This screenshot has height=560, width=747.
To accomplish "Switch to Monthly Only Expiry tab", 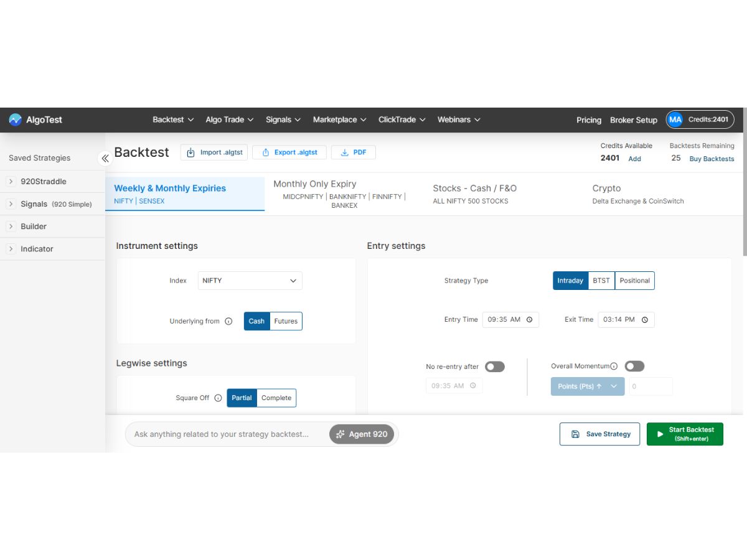I will [344, 194].
